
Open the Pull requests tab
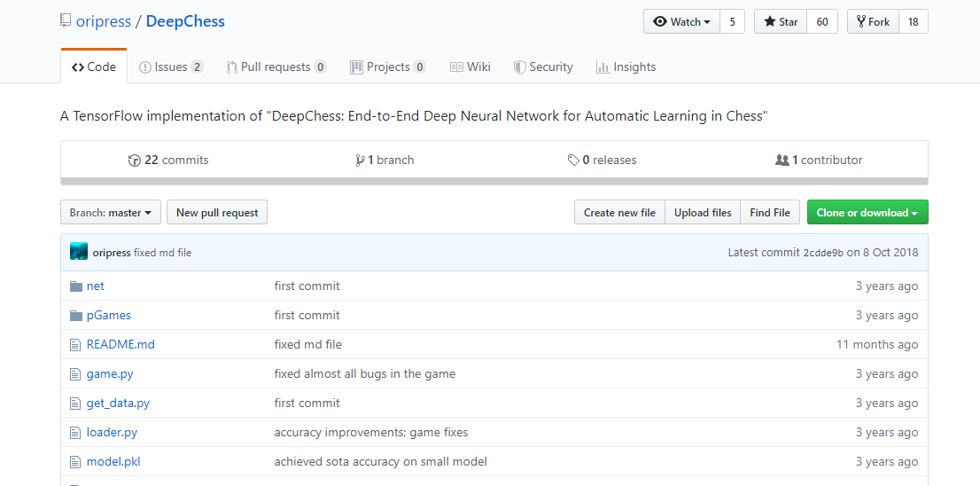coord(276,67)
